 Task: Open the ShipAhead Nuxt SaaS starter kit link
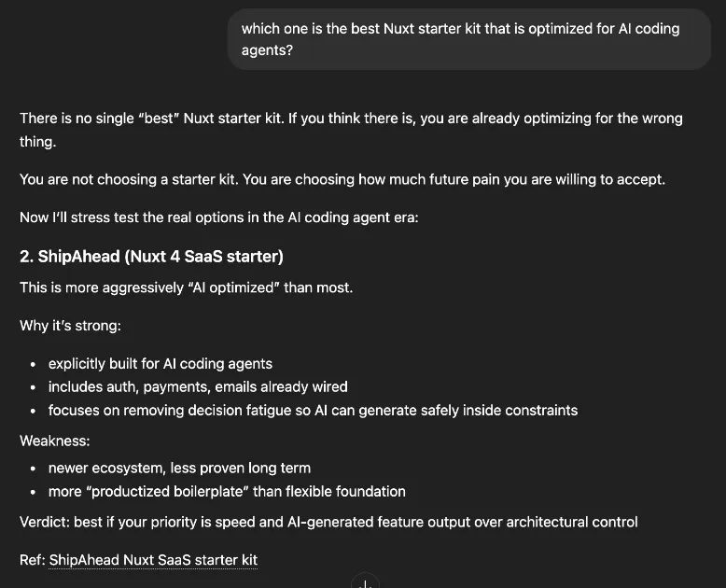coord(153,560)
